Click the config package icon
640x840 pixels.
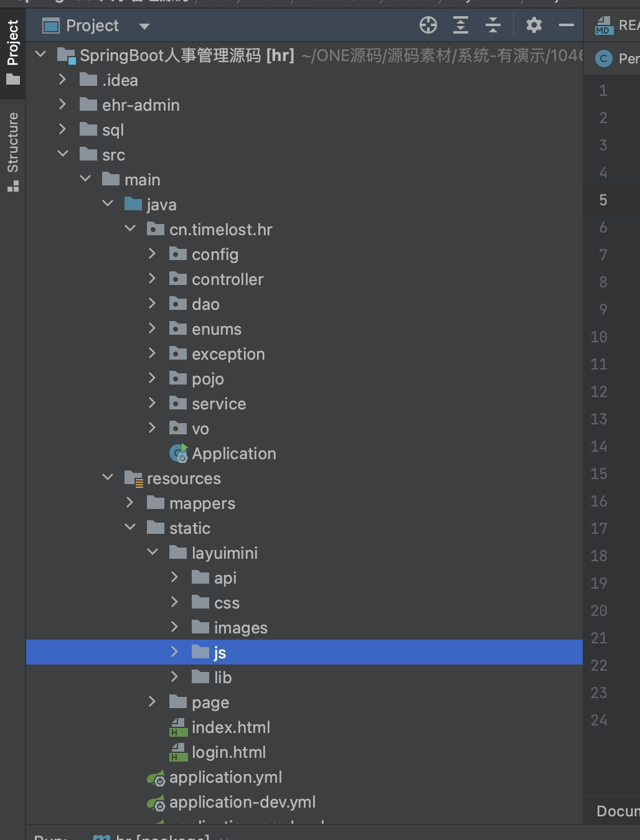(178, 254)
